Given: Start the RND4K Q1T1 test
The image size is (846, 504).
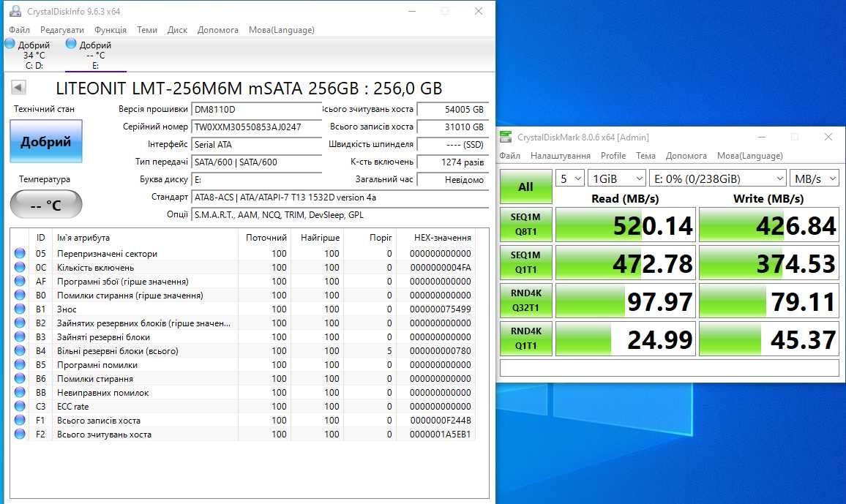Looking at the screenshot, I should click(525, 339).
